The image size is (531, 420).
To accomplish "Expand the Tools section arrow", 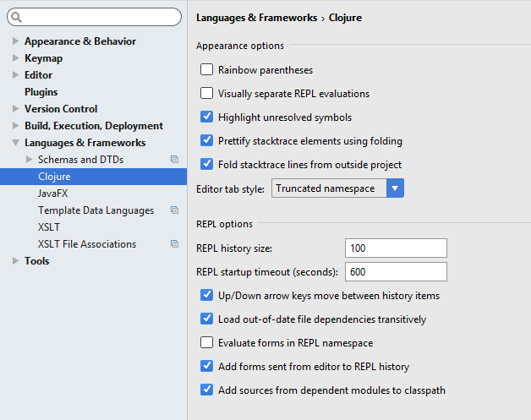I will tap(15, 261).
